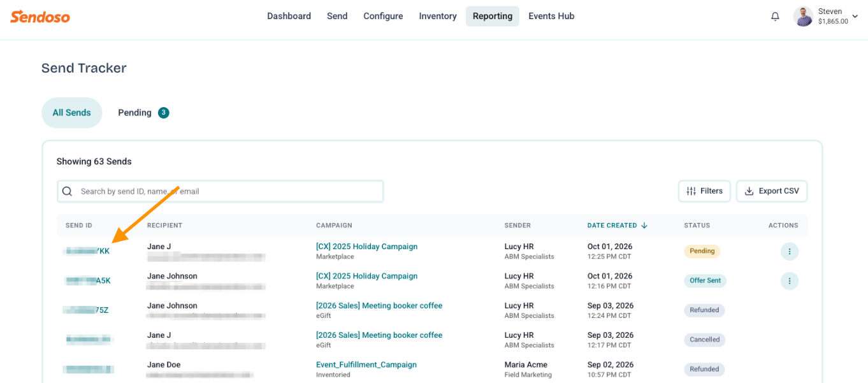Click the Recipient column header
The width and height of the screenshot is (868, 383).
[x=164, y=226]
